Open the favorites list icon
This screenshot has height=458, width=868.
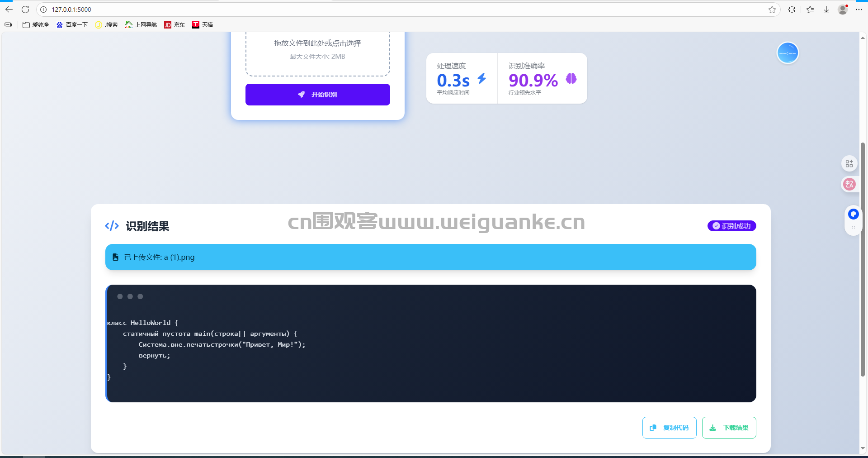click(810, 10)
